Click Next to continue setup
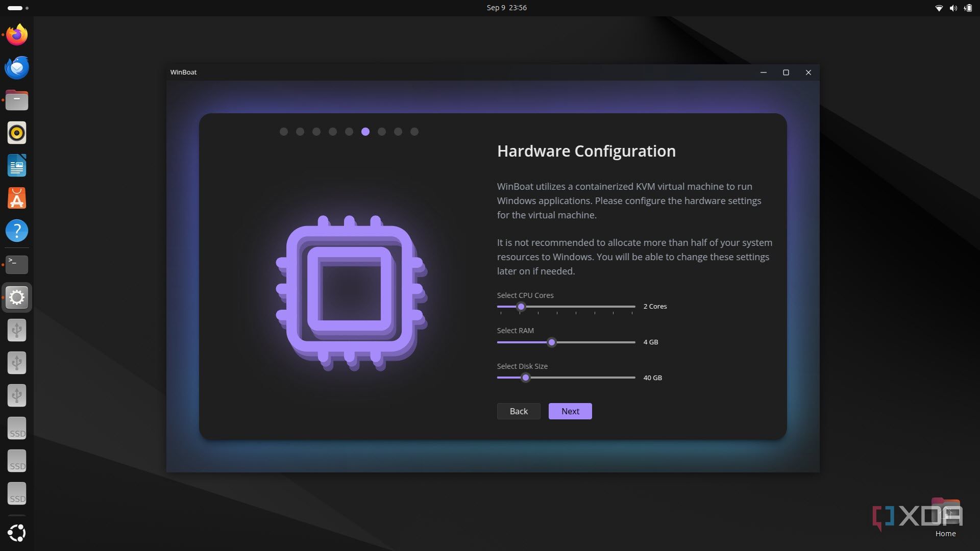980x551 pixels. [570, 411]
